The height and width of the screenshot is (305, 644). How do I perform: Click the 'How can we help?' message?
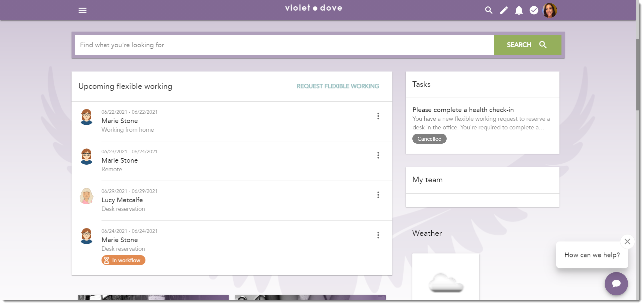592,255
